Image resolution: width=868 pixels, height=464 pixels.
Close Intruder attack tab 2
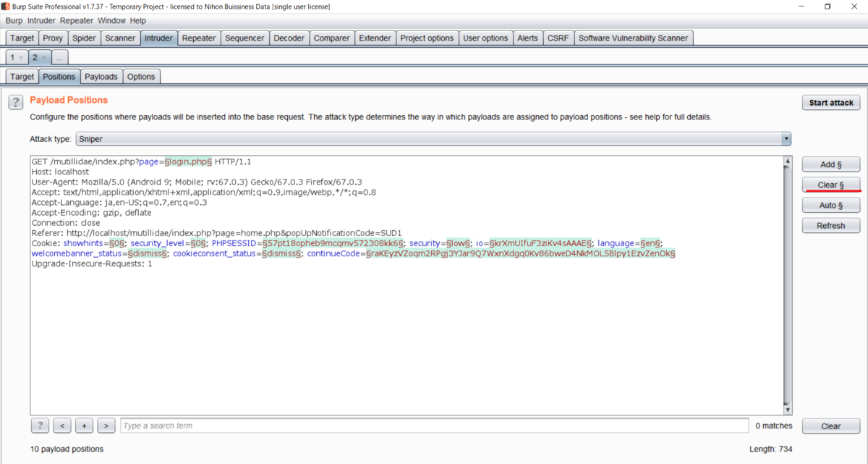[x=43, y=57]
